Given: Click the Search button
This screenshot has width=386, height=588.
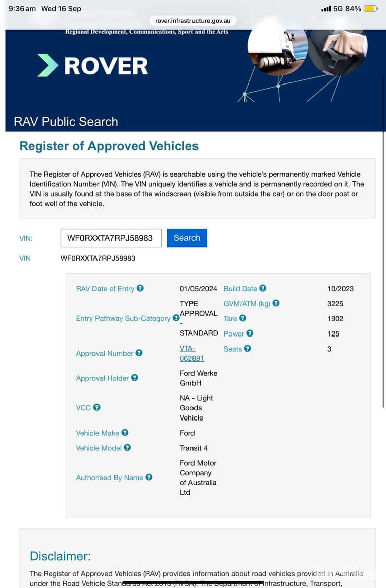Looking at the screenshot, I should click(x=187, y=238).
